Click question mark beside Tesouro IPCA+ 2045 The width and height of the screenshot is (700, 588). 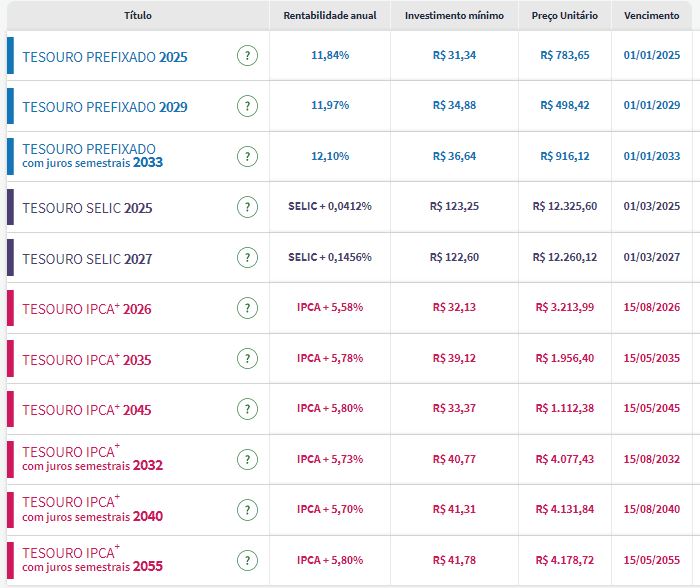coord(247,409)
